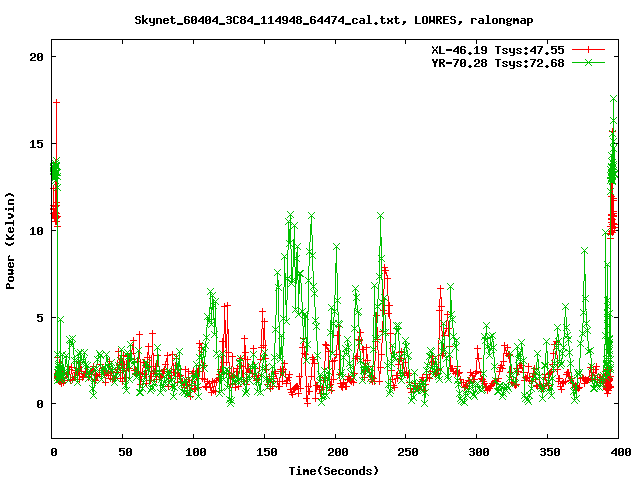Click the y-axis tick label '10'
This screenshot has height=480, width=640.
[36, 231]
